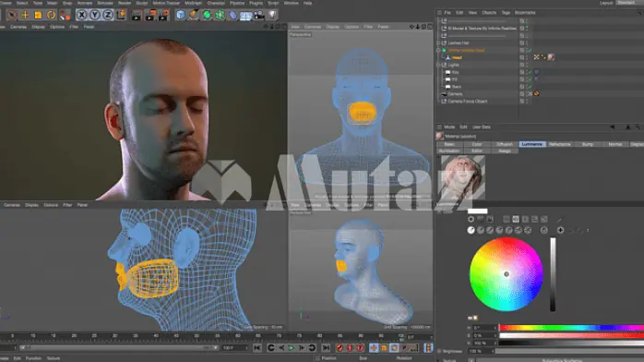
Task: Collapse the orange-highlighted parent object
Action: (x=438, y=50)
